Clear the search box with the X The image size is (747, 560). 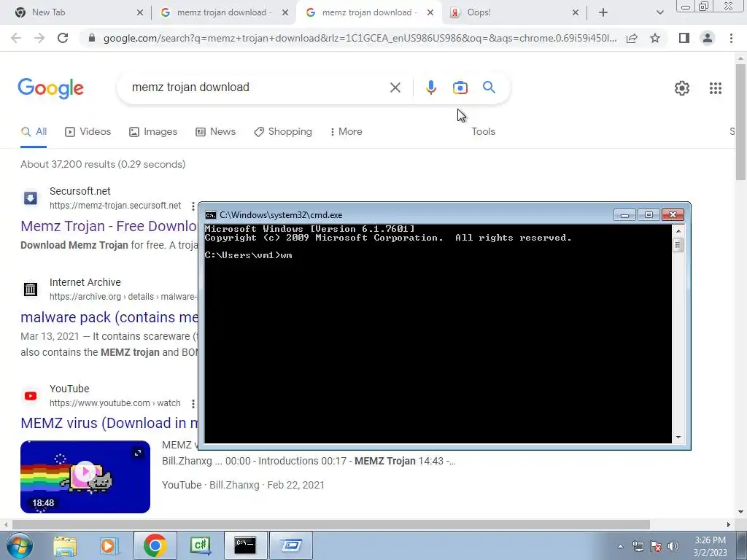pos(395,87)
